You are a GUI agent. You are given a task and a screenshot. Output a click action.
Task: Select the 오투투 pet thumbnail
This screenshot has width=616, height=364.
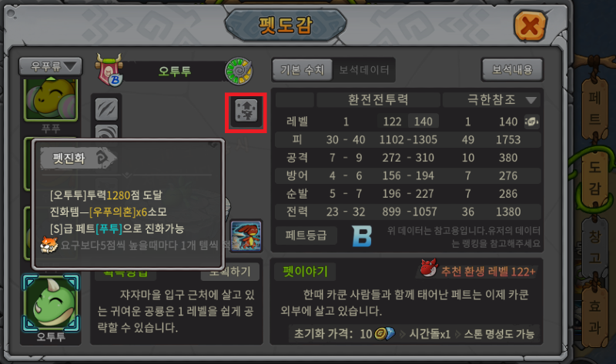51,303
